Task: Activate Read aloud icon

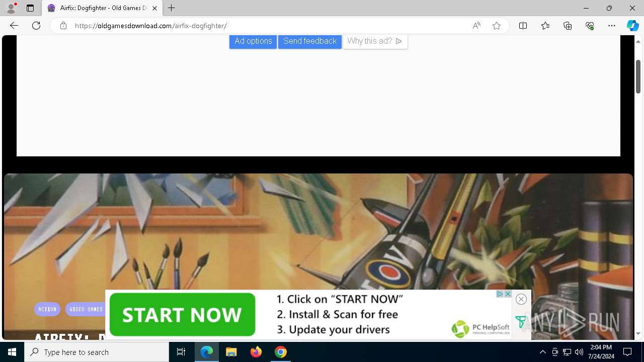Action: pos(476,26)
